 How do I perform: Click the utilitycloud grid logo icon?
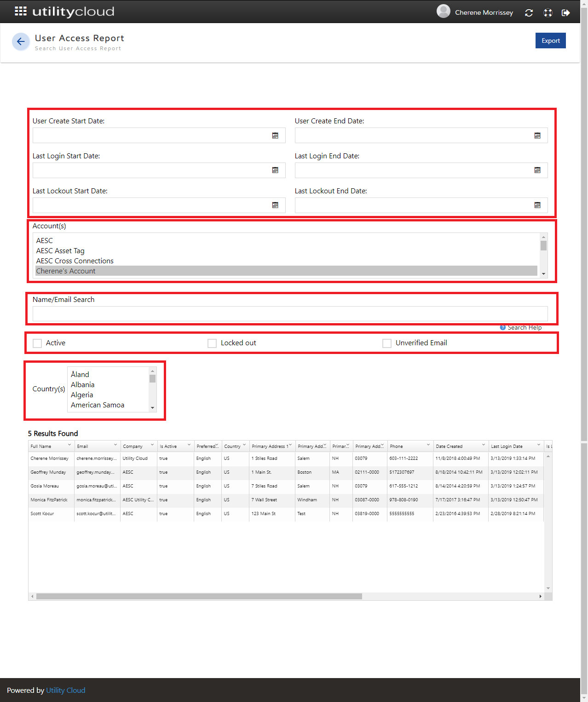(21, 11)
